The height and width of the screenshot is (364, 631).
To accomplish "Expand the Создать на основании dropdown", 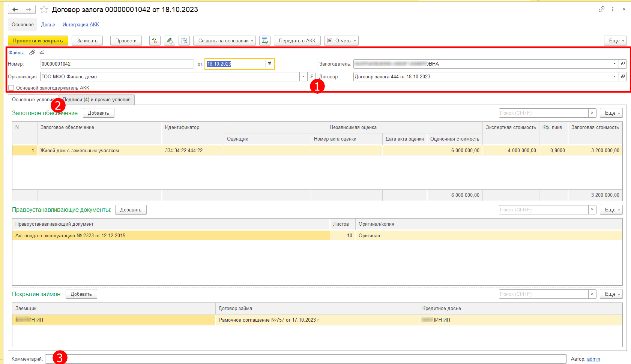I will point(224,40).
